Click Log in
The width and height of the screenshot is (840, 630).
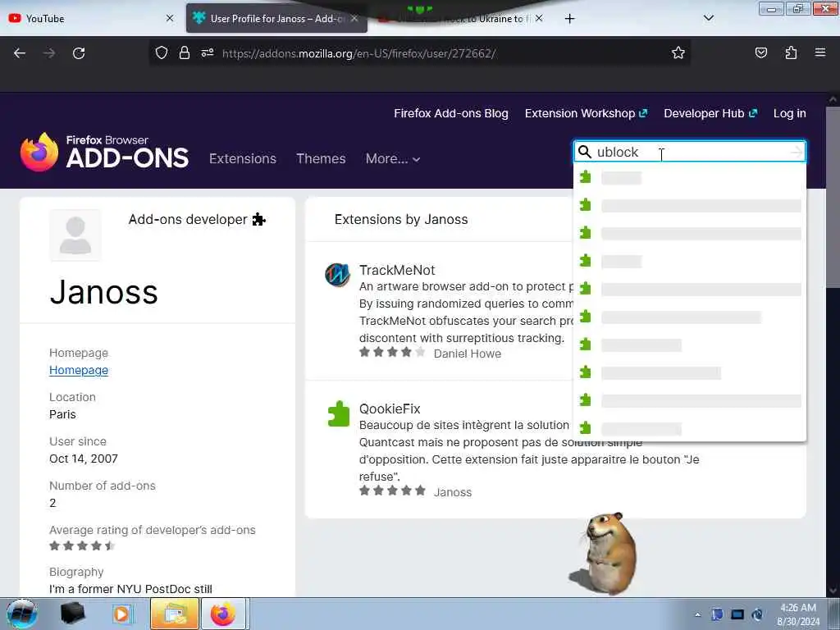[790, 113]
